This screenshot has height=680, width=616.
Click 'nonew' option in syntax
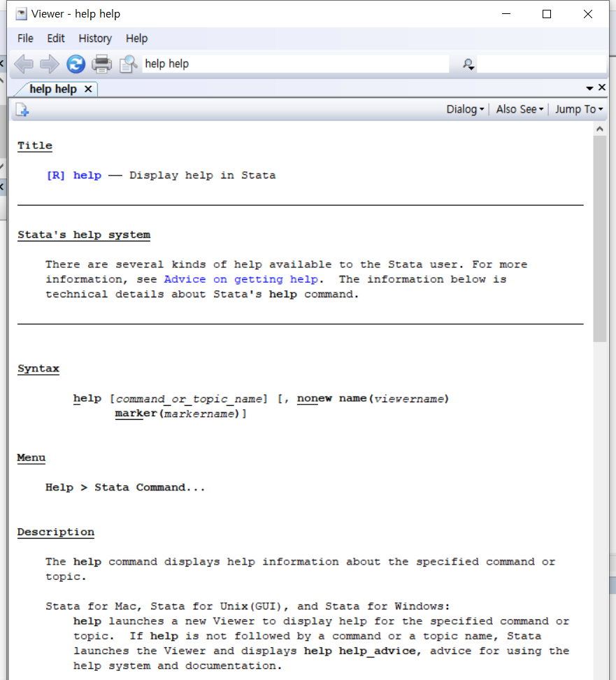pos(314,399)
